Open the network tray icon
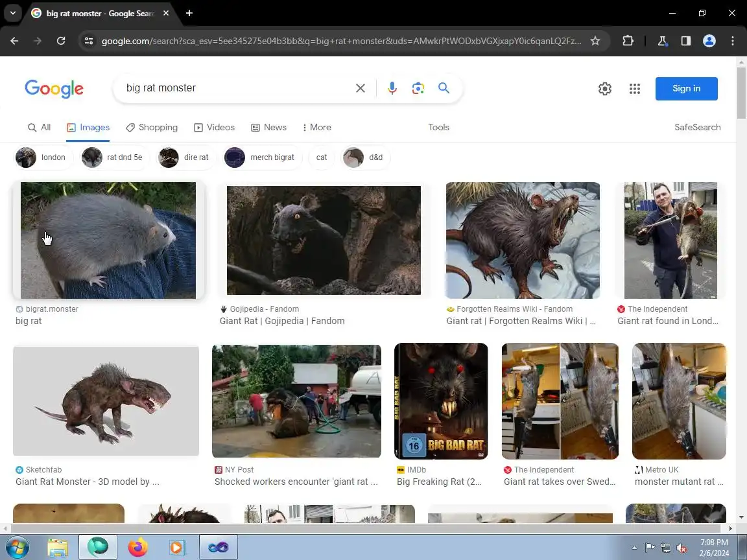The width and height of the screenshot is (747, 560). pos(666,548)
